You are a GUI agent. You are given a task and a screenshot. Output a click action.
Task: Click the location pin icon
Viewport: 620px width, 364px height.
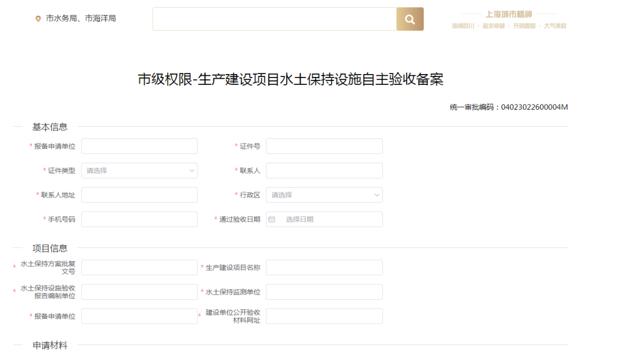tap(38, 18)
